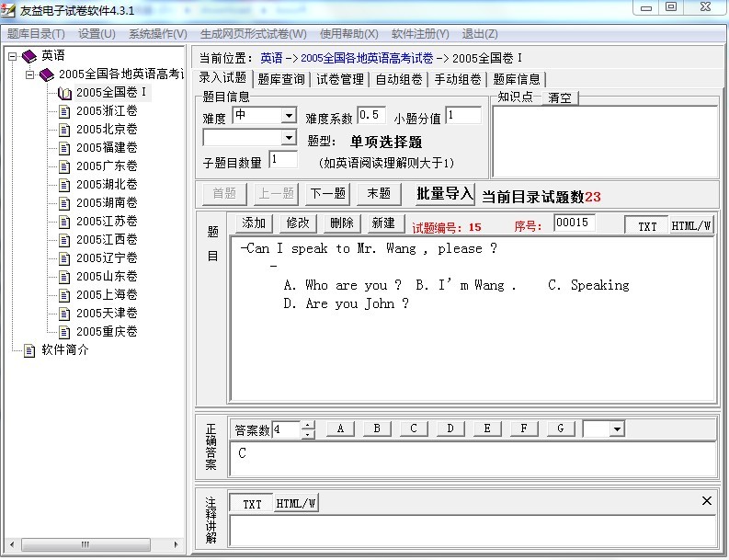Open the blank dropdown below 难度

(289, 137)
